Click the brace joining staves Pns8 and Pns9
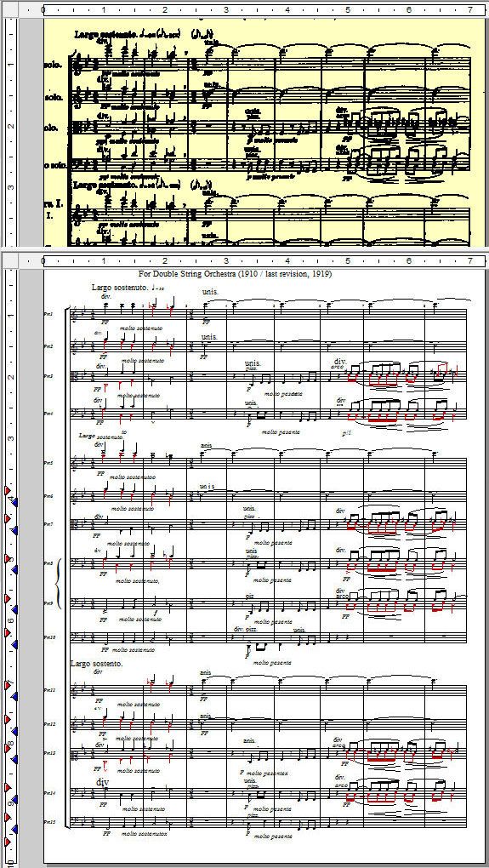The height and width of the screenshot is (868, 489). tap(60, 584)
